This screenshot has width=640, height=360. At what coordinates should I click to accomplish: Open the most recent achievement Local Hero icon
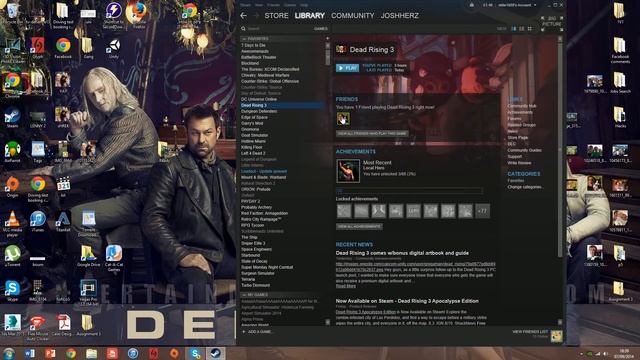(348, 171)
